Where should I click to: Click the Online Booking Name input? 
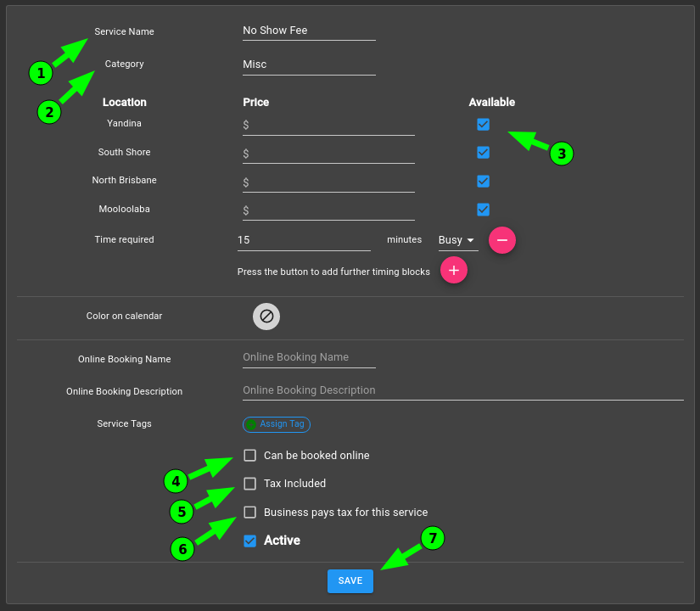309,358
